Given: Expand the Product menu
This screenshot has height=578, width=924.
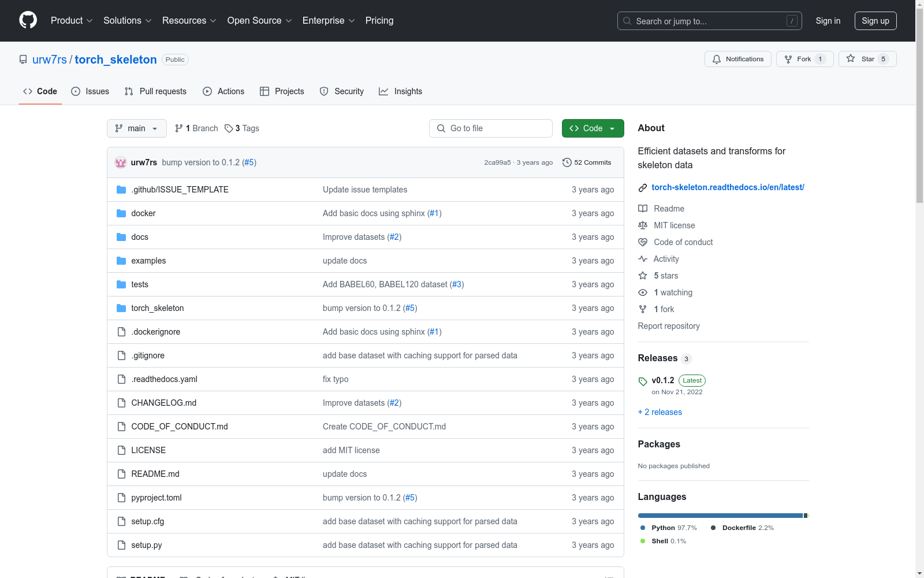Looking at the screenshot, I should click(72, 21).
